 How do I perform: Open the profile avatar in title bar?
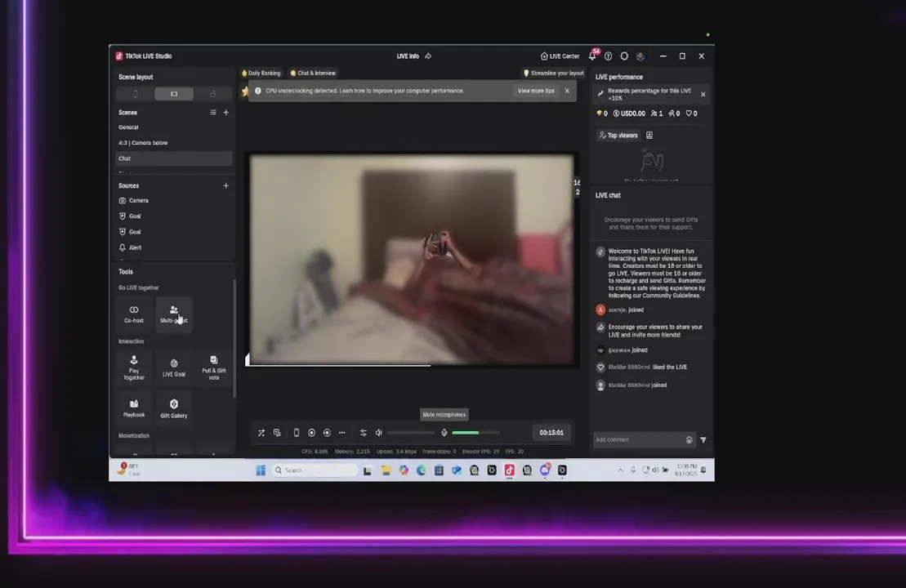pyautogui.click(x=640, y=56)
